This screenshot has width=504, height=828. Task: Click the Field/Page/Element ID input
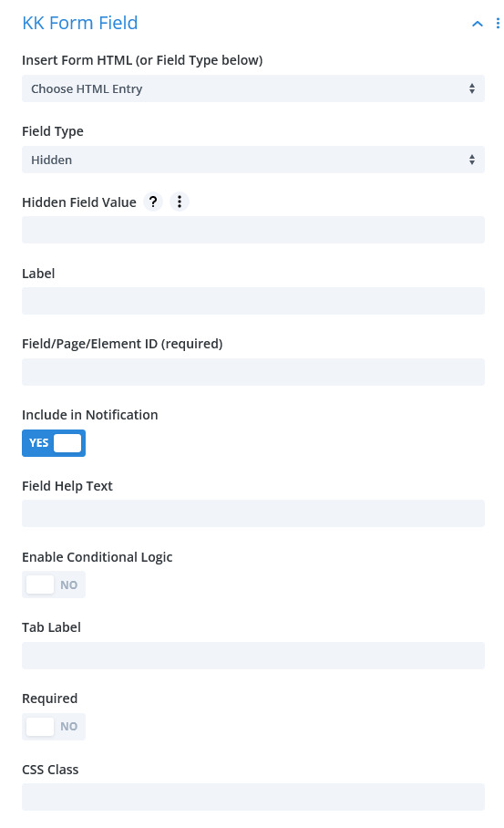253,372
